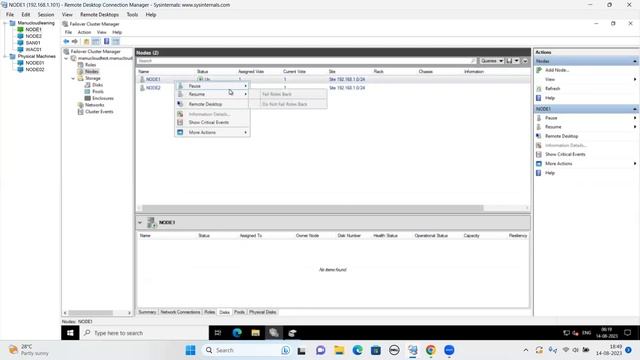640x360 pixels.
Task: Collapse the Manucloudlearning group in RDCMan
Action: [x=5, y=23]
